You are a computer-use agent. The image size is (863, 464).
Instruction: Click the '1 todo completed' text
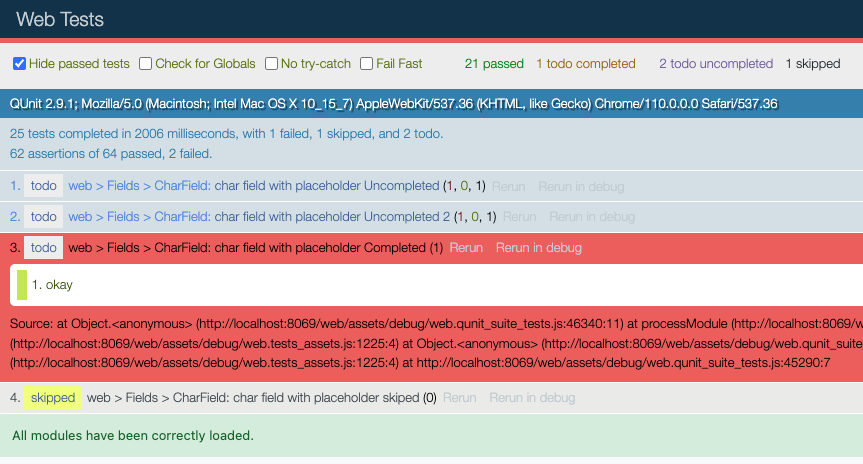[586, 64]
